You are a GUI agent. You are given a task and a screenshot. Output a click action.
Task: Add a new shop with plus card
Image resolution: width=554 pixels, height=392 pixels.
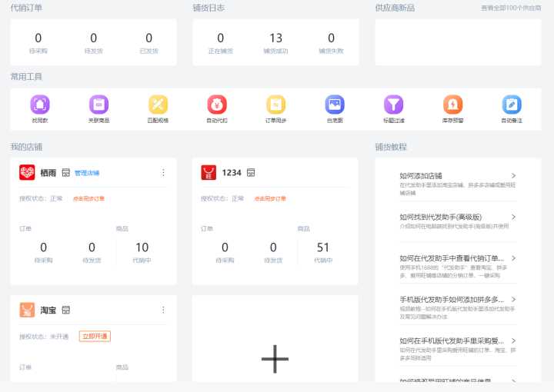click(275, 359)
